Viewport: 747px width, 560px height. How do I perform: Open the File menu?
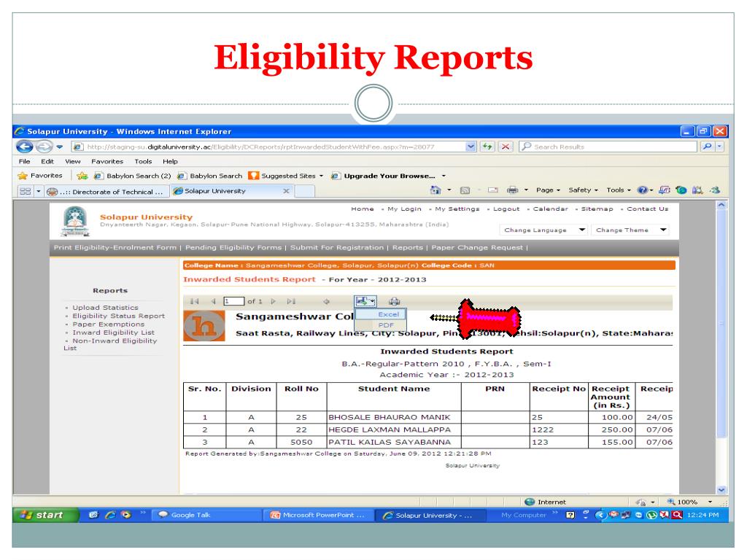click(24, 161)
